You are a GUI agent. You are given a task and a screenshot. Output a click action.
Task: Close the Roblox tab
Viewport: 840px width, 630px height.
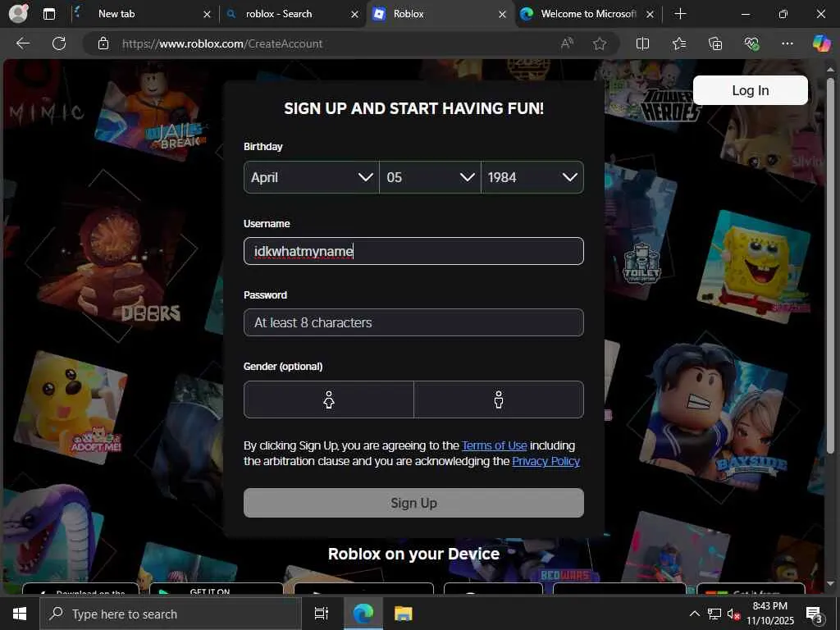click(x=502, y=15)
